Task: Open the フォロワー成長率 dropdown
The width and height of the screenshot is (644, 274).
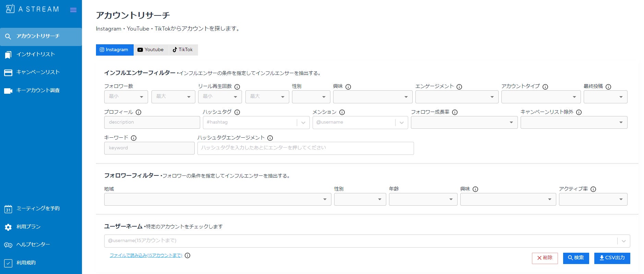Action: coord(464,123)
